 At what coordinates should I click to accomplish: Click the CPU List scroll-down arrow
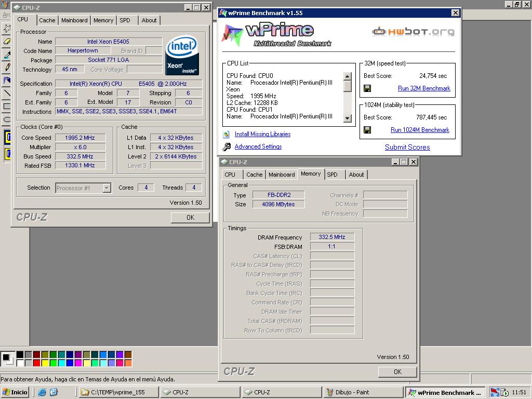[347, 118]
